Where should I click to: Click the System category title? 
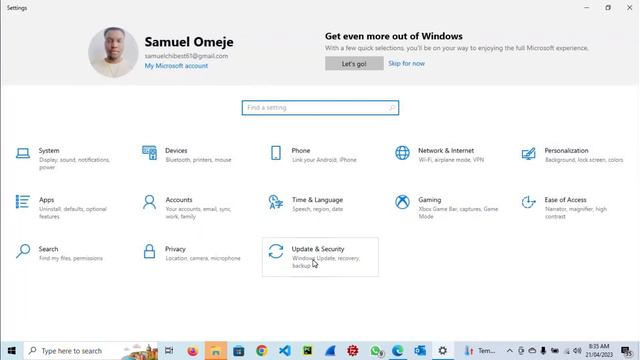49,151
